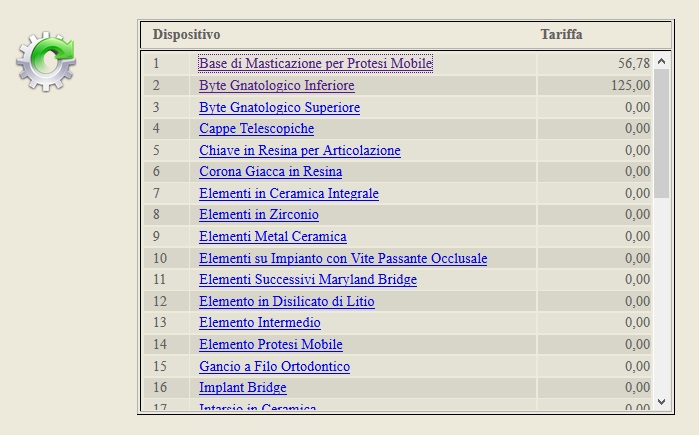This screenshot has width=699, height=435.
Task: Click Elemento Intermedio link
Action: coord(260,322)
